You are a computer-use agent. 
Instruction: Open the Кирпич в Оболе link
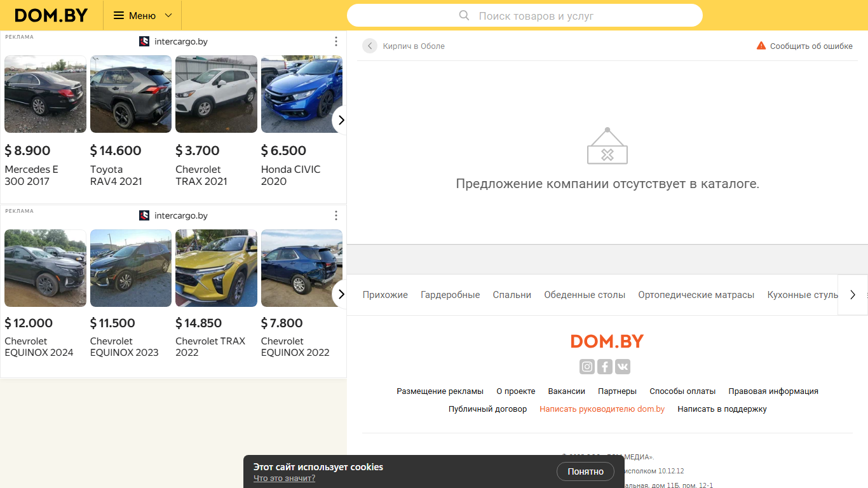click(414, 46)
